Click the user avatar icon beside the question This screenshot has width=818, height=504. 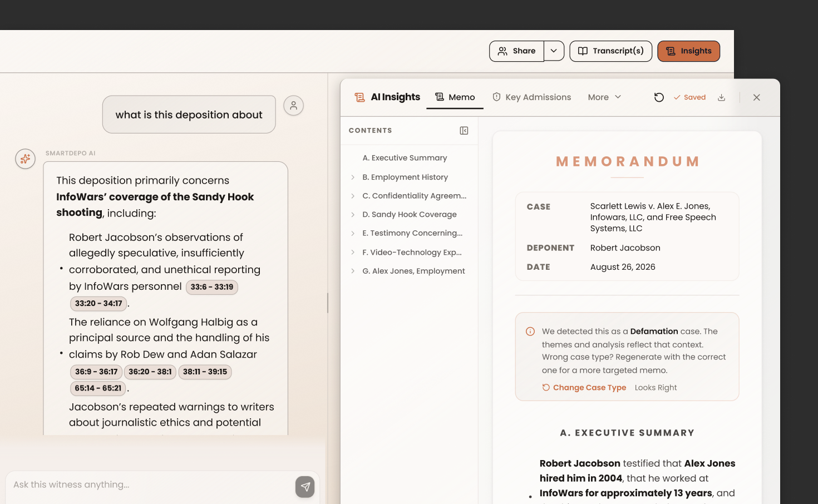coord(293,105)
